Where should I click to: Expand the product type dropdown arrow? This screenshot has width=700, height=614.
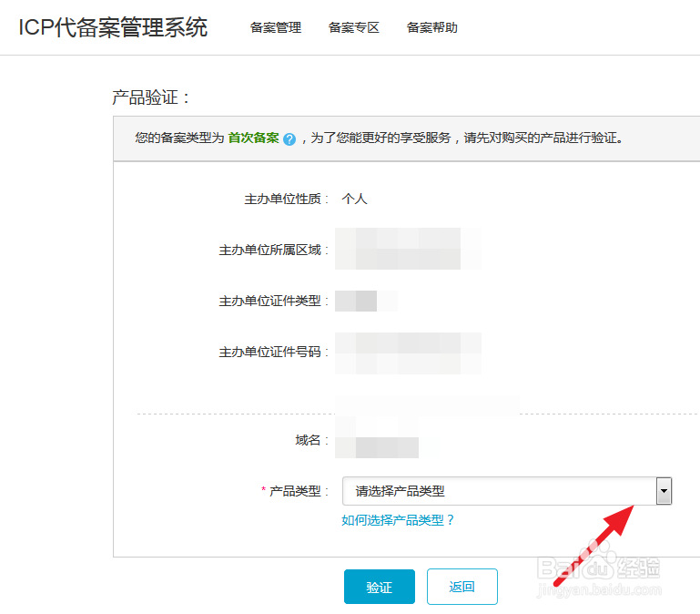click(x=664, y=491)
